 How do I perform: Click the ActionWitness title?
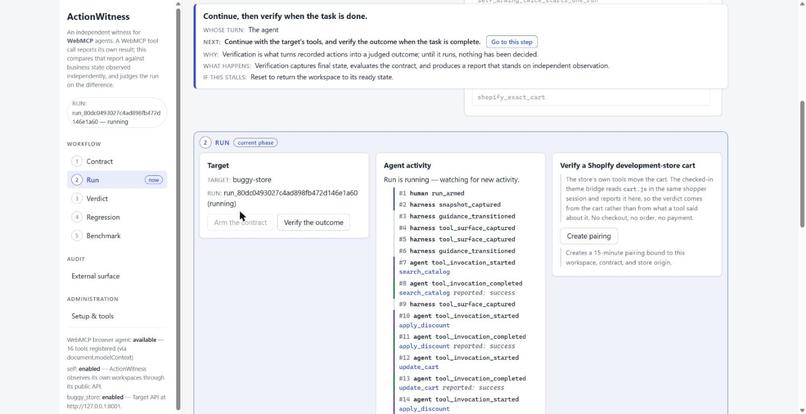pos(98,17)
